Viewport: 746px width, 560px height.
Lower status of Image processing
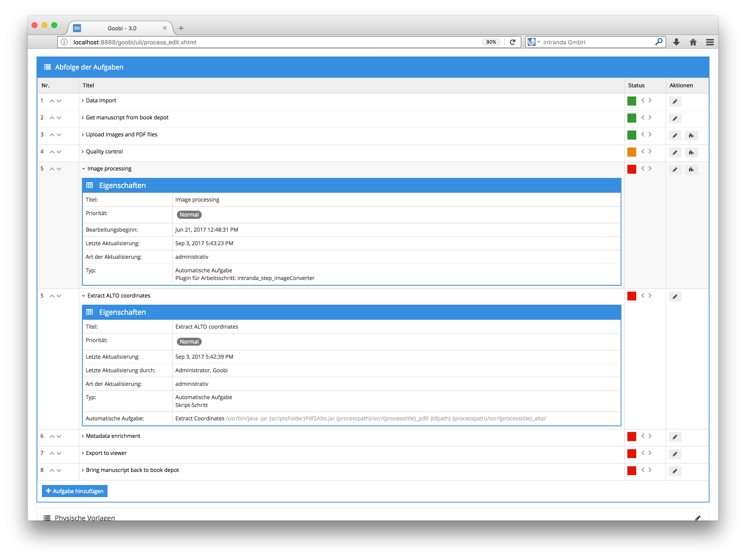pyautogui.click(x=643, y=168)
